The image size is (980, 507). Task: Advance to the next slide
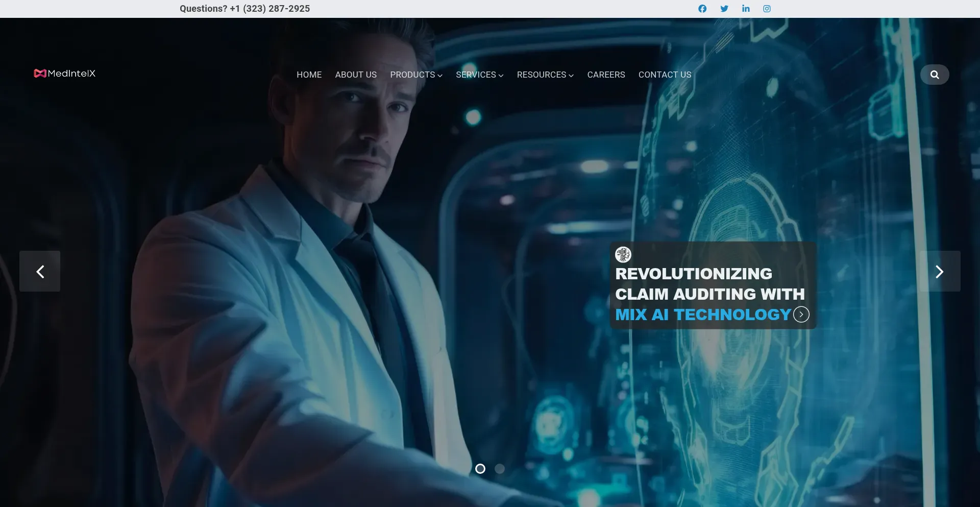click(940, 271)
